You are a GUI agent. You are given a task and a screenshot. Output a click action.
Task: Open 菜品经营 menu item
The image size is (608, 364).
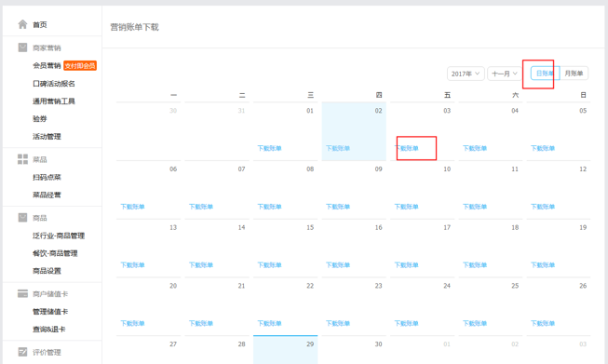(x=47, y=195)
